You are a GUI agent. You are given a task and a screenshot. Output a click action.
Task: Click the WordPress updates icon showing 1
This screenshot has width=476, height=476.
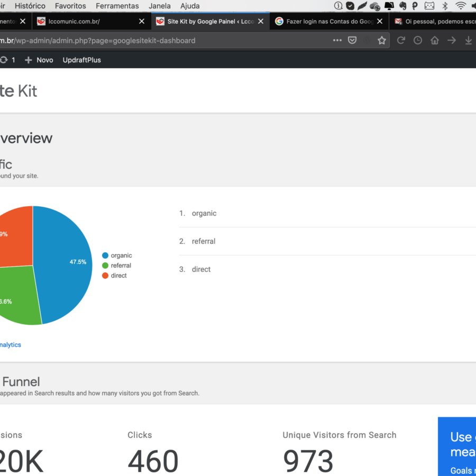7,60
